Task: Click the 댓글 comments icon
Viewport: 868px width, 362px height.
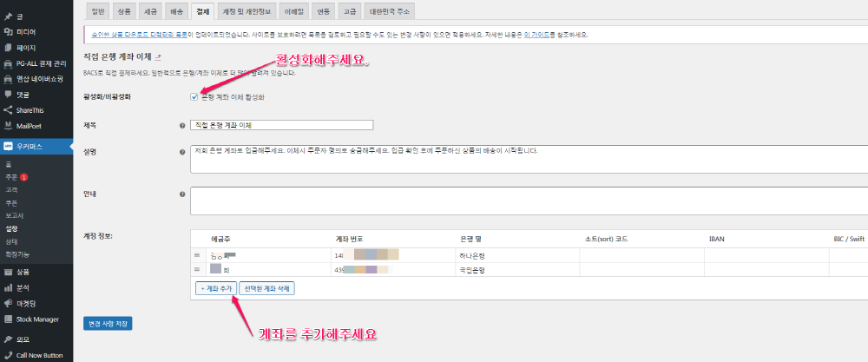Action: pos(9,94)
